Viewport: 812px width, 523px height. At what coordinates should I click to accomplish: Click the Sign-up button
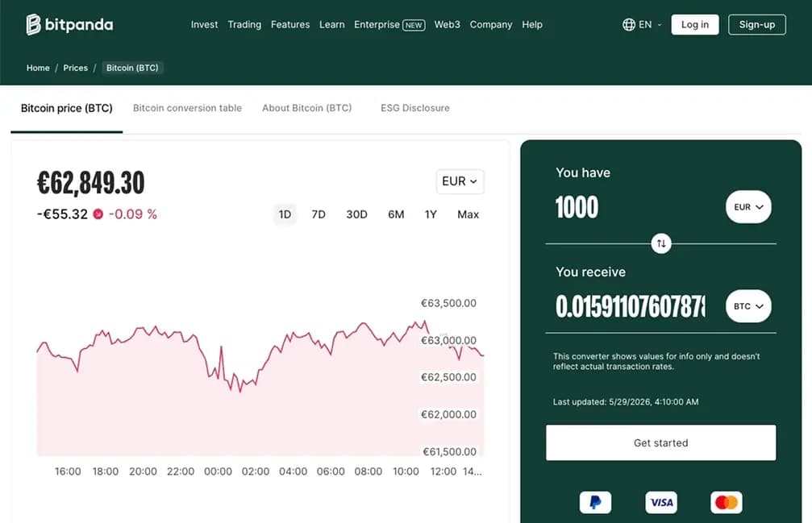pos(757,24)
